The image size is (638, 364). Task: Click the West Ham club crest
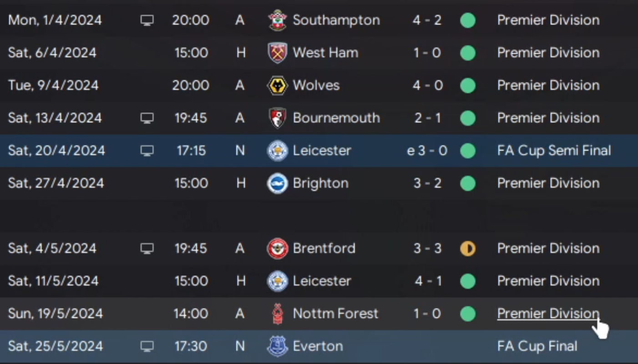pyautogui.click(x=277, y=53)
